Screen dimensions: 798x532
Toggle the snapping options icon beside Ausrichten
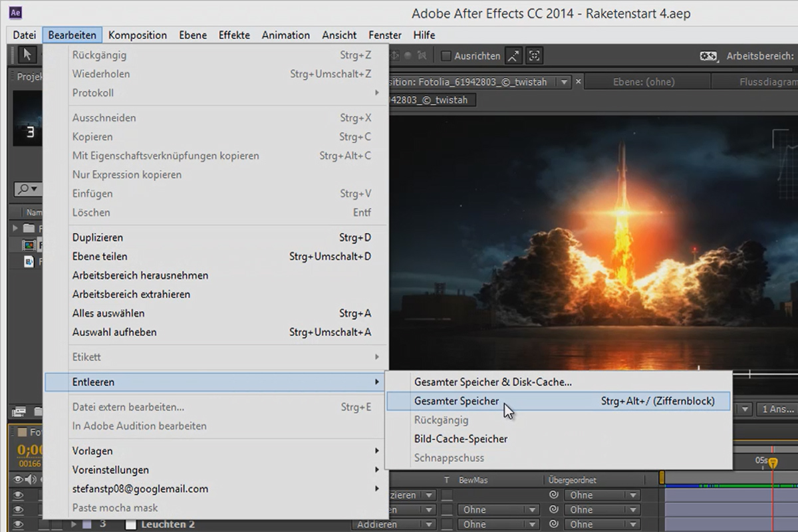click(x=513, y=56)
